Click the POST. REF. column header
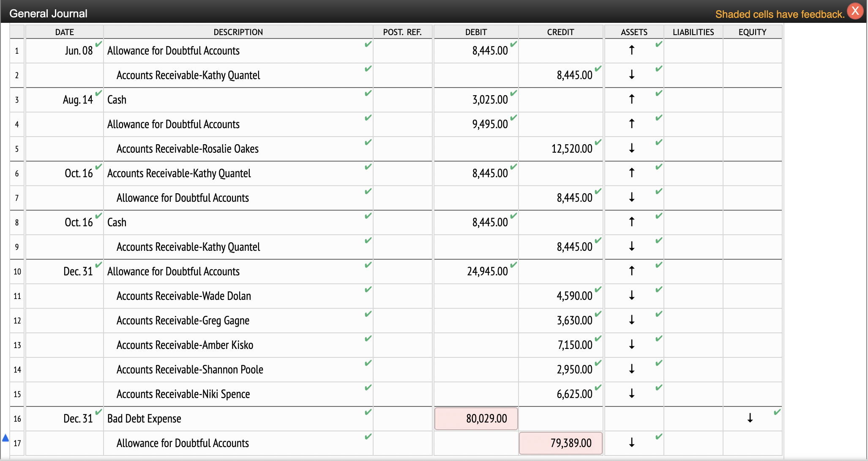This screenshot has height=461, width=868. 402,32
